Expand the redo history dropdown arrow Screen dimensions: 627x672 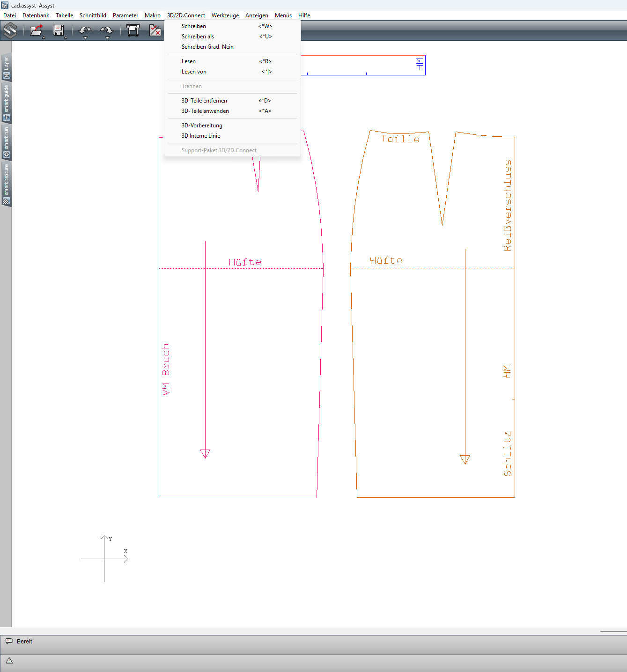click(107, 38)
